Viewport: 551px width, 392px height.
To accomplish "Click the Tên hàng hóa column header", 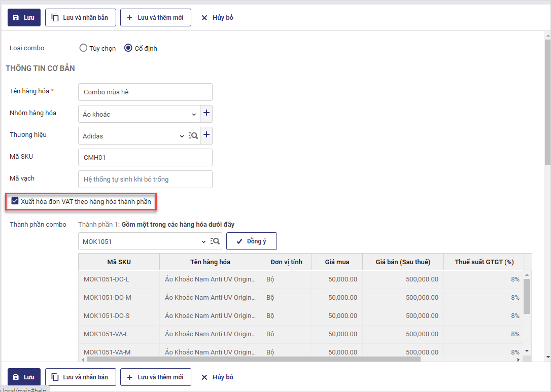I will pos(210,262).
